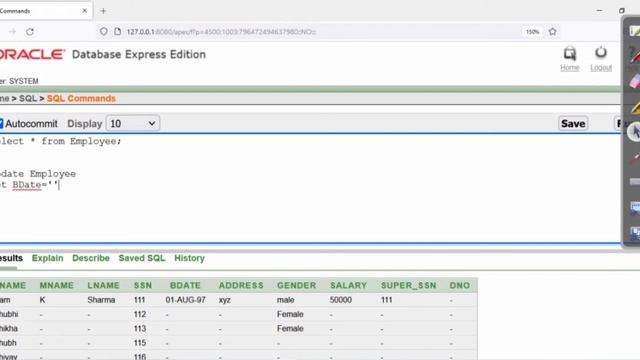Click 'Female' in the row with SSN 112
640x360 pixels.
290,314
